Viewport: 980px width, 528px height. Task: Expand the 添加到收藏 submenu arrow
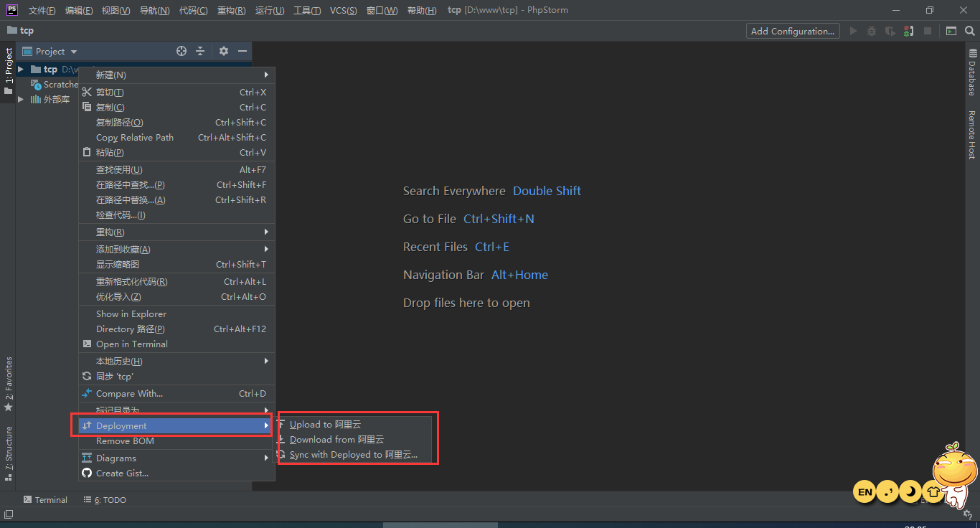pyautogui.click(x=266, y=249)
